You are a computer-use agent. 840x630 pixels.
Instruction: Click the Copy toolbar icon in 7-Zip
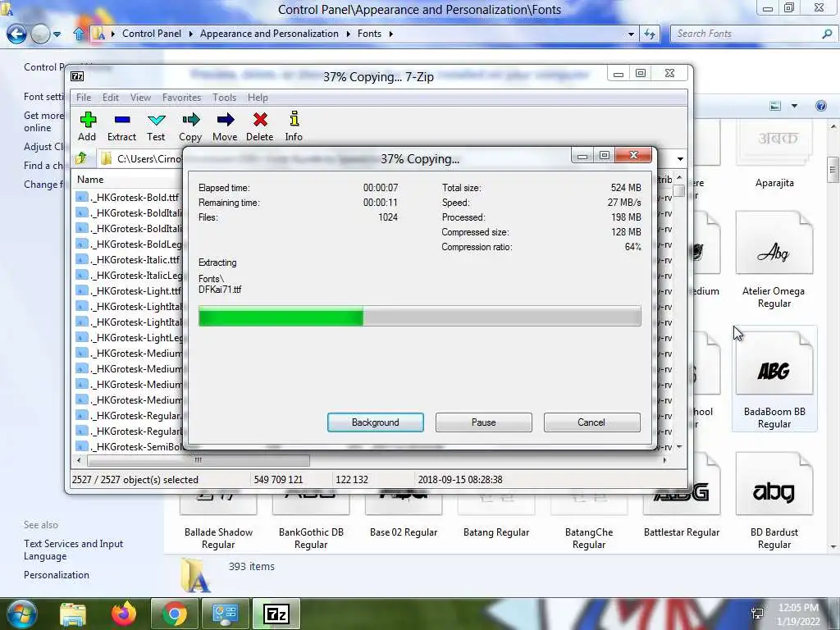click(x=190, y=126)
